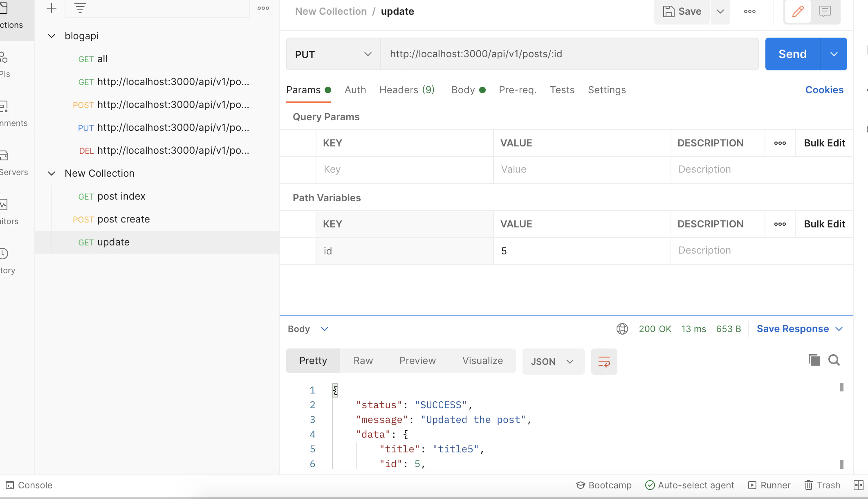
Task: Click the response body vertical scrollbar
Action: point(841,425)
